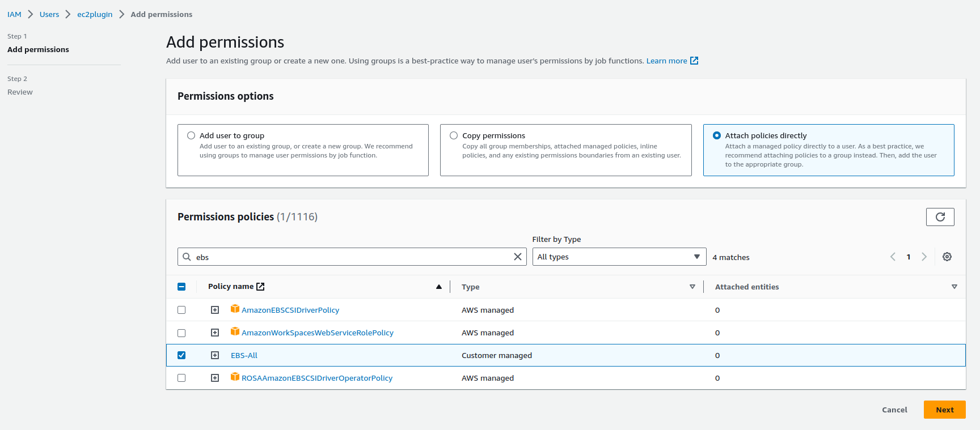Expand AmazonEBSCSIDriverPolicy details

[x=215, y=310]
